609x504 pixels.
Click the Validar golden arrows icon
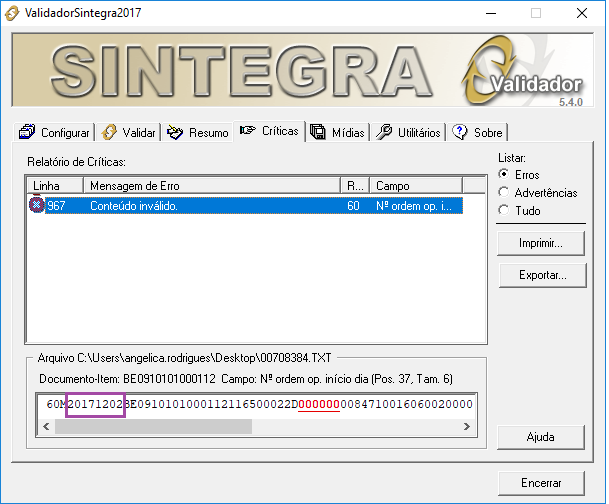tap(109, 132)
